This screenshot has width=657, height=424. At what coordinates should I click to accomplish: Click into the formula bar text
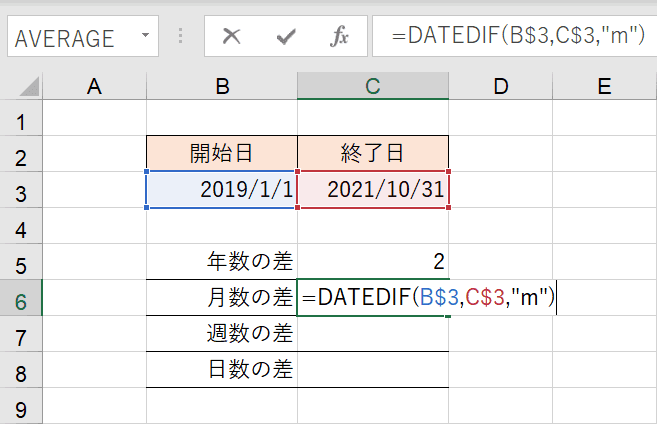pos(517,36)
